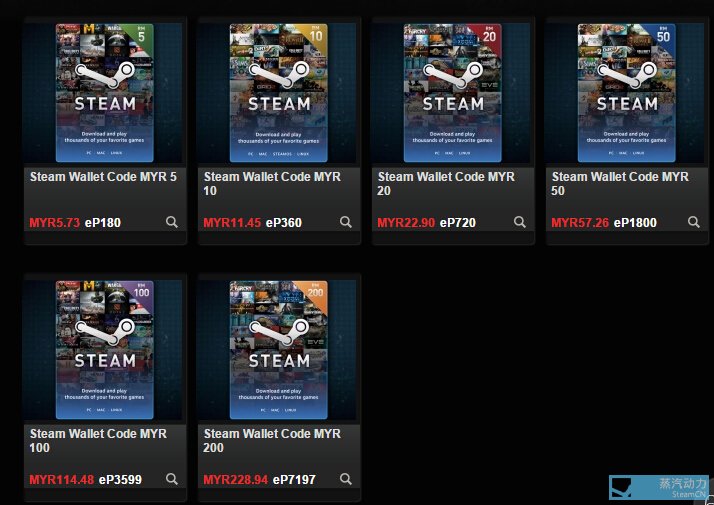Click the magnifier icon beside eP3599

click(172, 479)
